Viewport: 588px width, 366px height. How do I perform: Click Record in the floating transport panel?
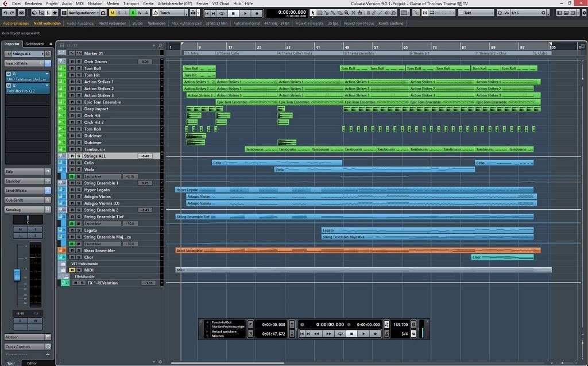[x=375, y=334]
